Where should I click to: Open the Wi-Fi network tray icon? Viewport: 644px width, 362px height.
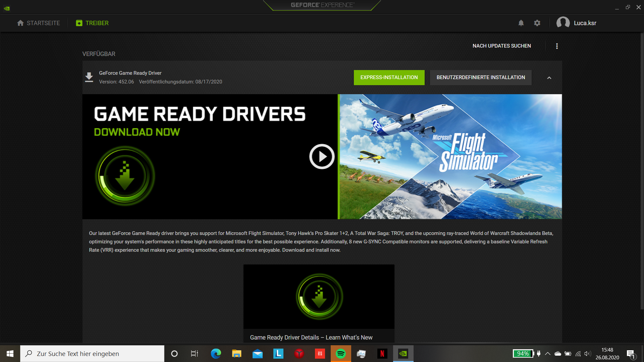click(578, 354)
